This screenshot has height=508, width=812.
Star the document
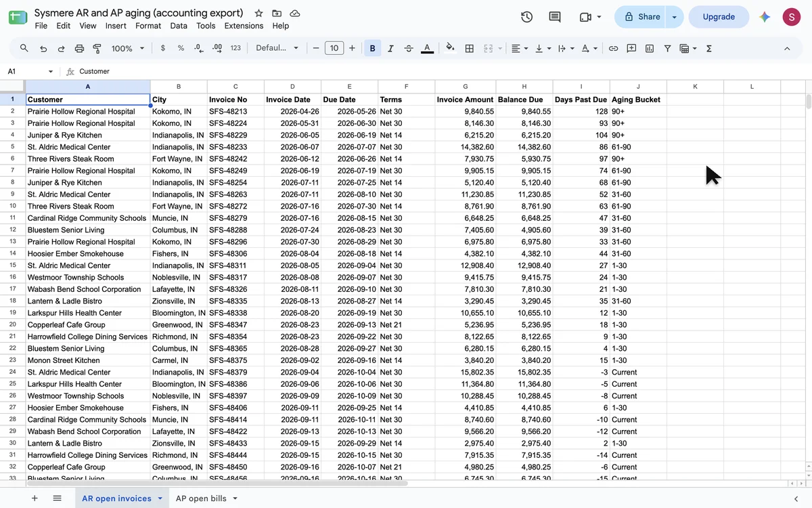click(x=258, y=13)
